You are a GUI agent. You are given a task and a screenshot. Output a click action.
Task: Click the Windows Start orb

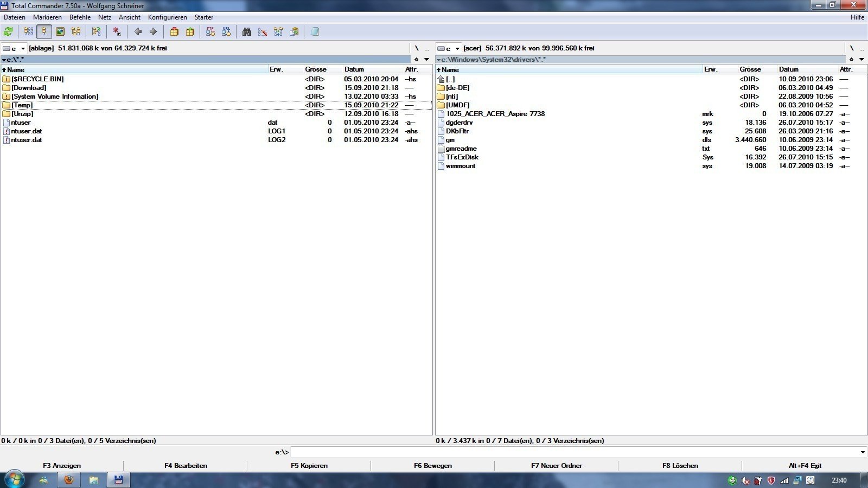click(x=14, y=480)
